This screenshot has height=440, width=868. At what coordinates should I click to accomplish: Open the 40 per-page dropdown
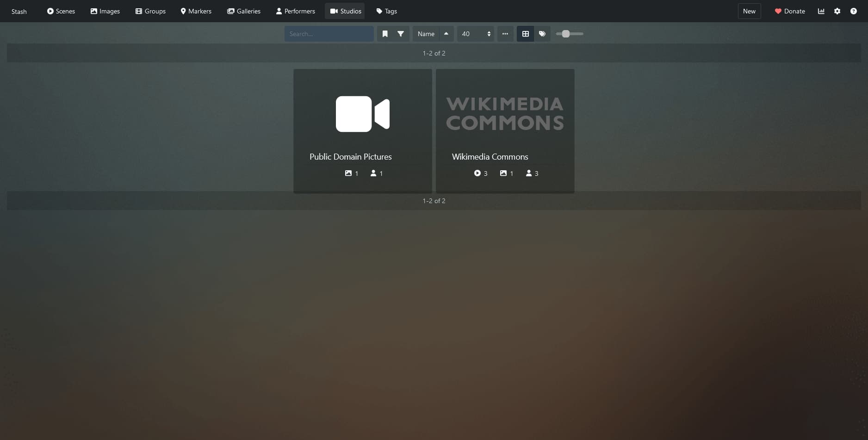[x=476, y=34]
